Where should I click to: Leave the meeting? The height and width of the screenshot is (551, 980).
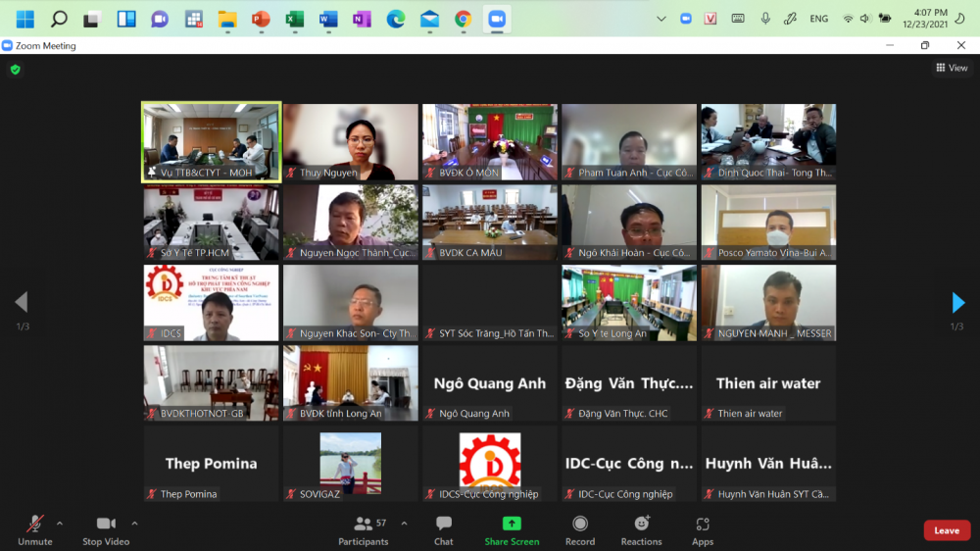click(x=947, y=530)
